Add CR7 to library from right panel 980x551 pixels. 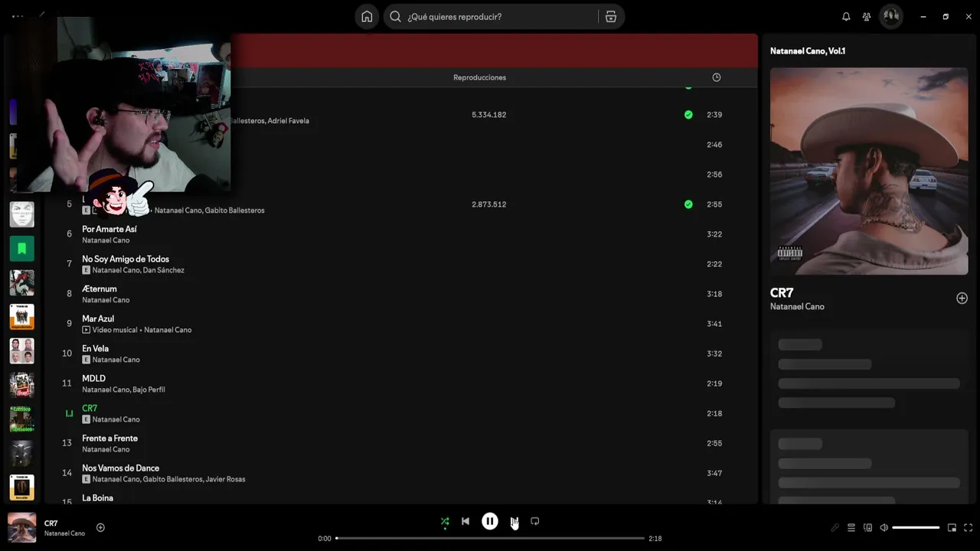(x=962, y=298)
